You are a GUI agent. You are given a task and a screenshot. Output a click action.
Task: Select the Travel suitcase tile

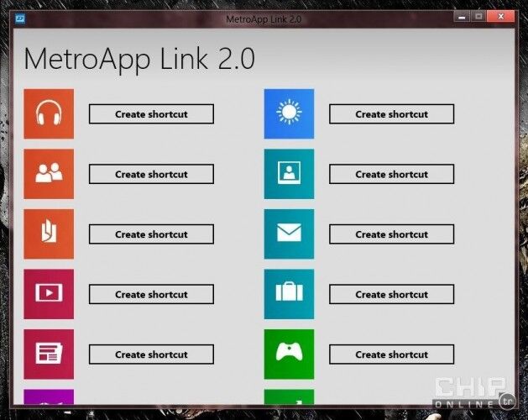289,294
